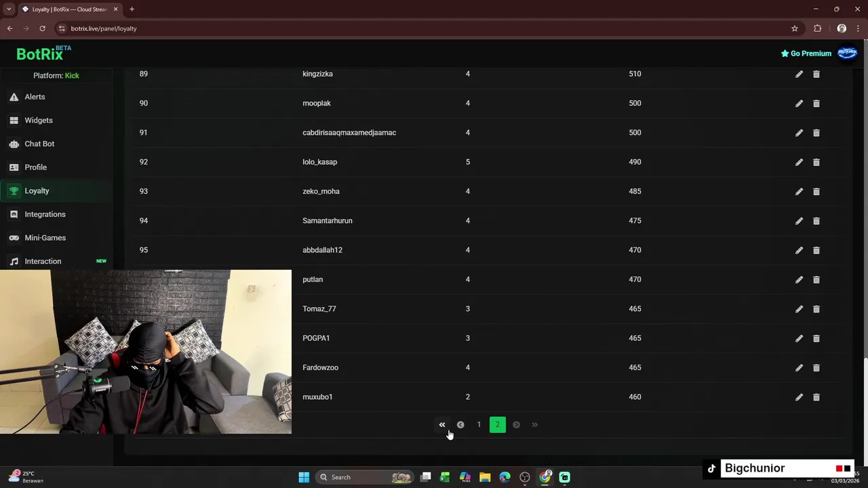
Task: Edit POGPA1's points
Action: (799, 338)
